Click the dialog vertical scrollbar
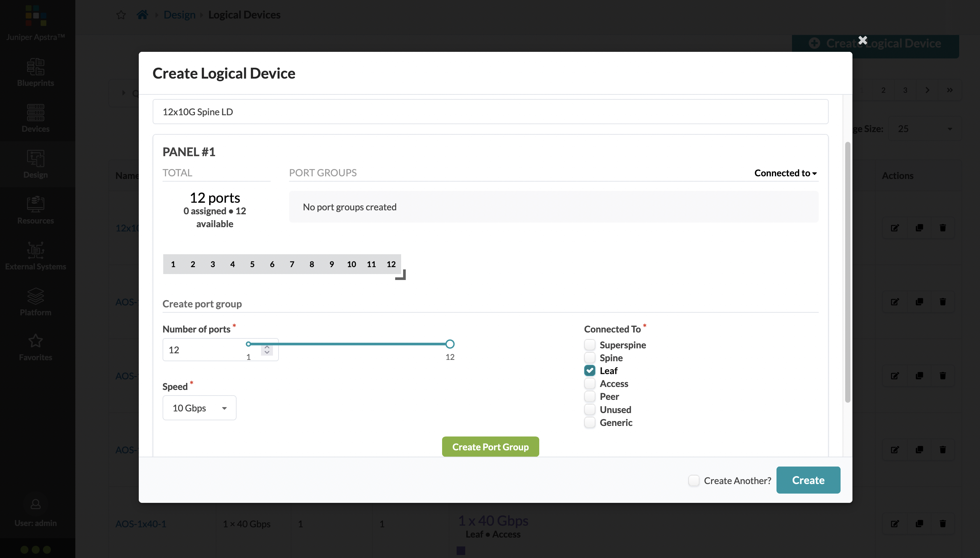The image size is (980, 558). (x=848, y=272)
